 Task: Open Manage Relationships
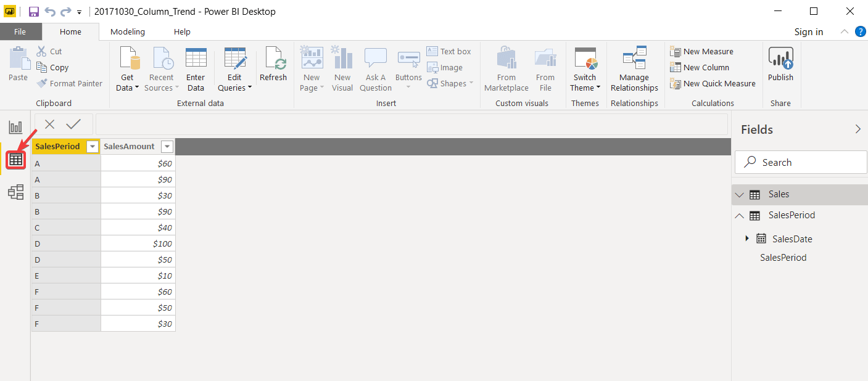pos(635,70)
